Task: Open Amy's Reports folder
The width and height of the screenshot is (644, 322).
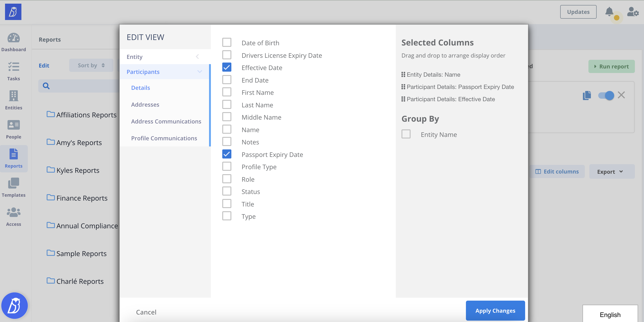Action: pos(74,142)
